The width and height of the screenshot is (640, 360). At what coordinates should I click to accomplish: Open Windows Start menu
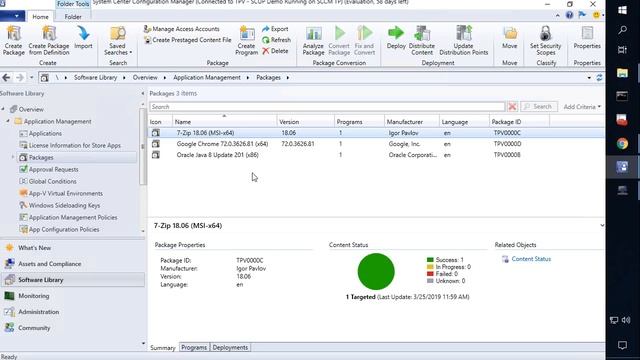click(622, 10)
